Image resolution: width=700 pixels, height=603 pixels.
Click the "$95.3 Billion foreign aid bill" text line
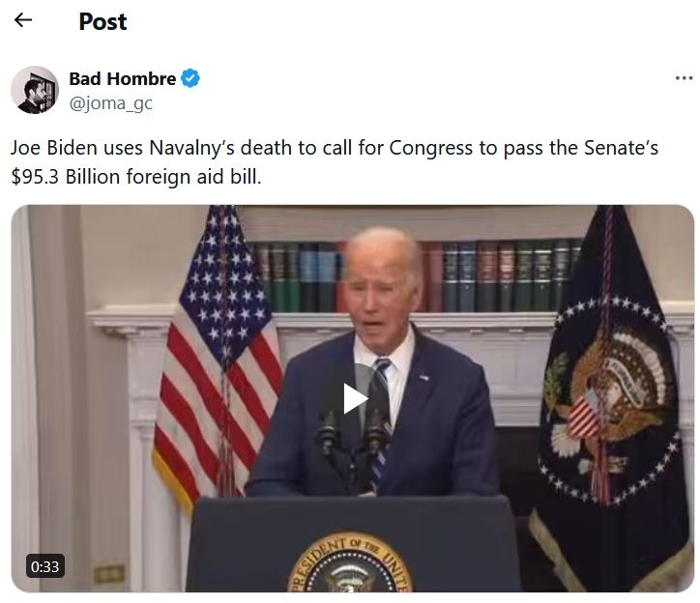136,177
